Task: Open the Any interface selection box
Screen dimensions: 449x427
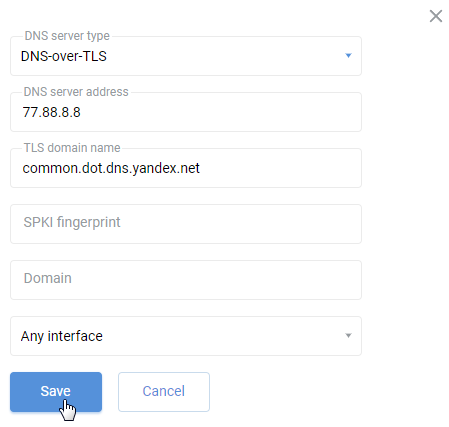Action: pyautogui.click(x=186, y=336)
